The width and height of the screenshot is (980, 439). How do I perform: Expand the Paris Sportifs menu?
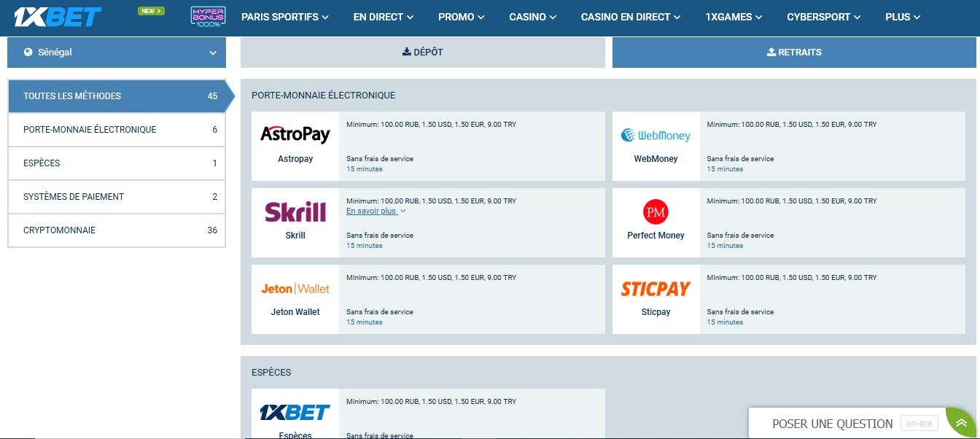pyautogui.click(x=285, y=17)
